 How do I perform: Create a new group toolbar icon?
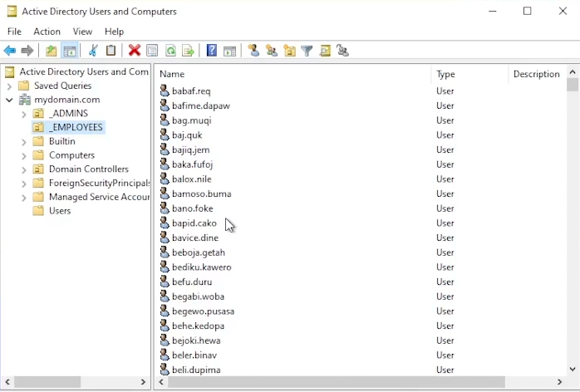pos(272,51)
